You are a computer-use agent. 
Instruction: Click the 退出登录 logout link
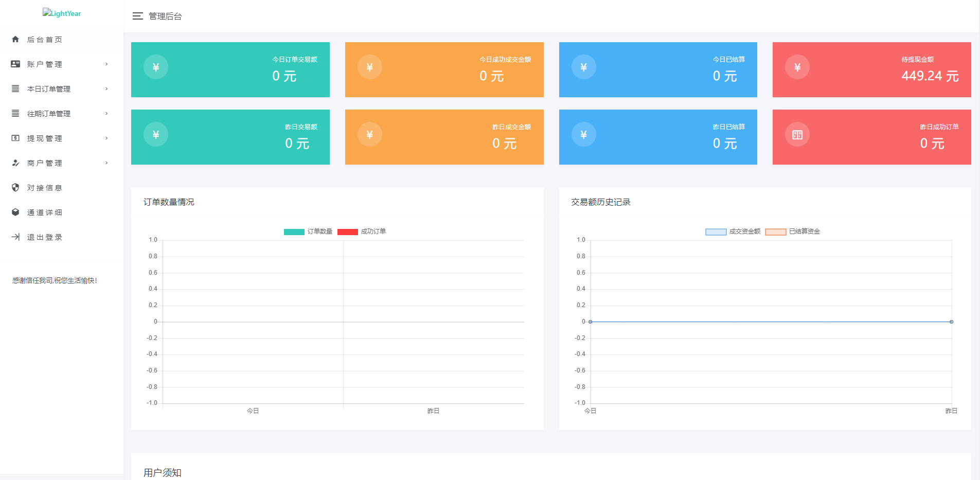[x=45, y=237]
